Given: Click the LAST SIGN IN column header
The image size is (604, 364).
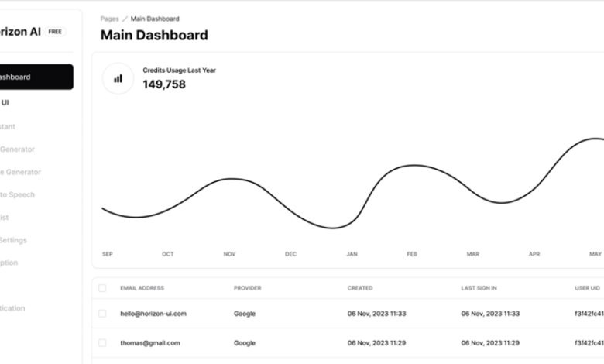Looking at the screenshot, I should [x=479, y=288].
